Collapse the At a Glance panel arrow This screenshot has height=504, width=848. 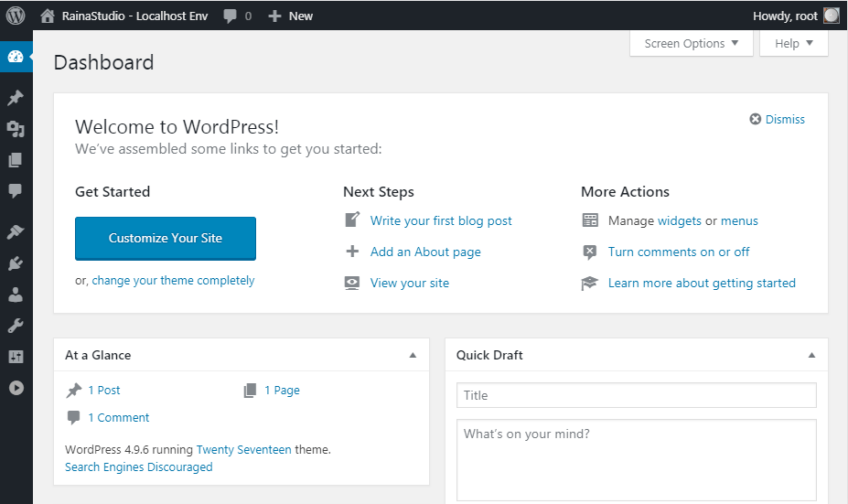413,355
